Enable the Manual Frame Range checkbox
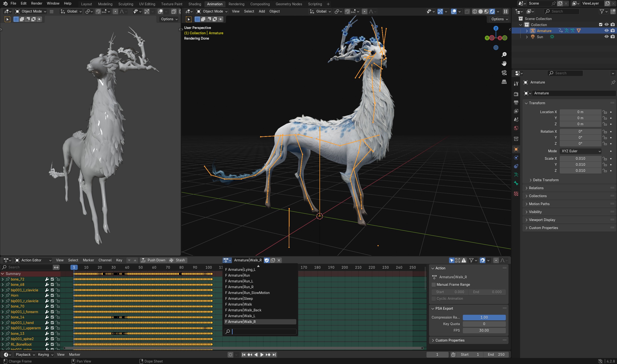Viewport: 617px width, 364px height. (434, 285)
